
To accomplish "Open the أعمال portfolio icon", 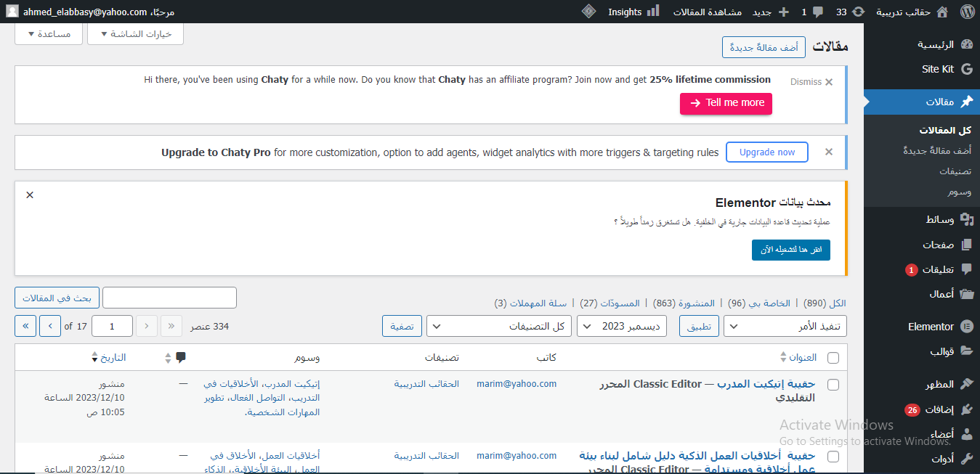I will click(966, 294).
